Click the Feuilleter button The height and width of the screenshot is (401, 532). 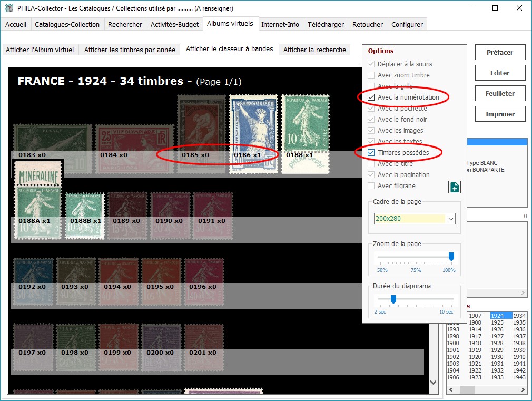500,93
